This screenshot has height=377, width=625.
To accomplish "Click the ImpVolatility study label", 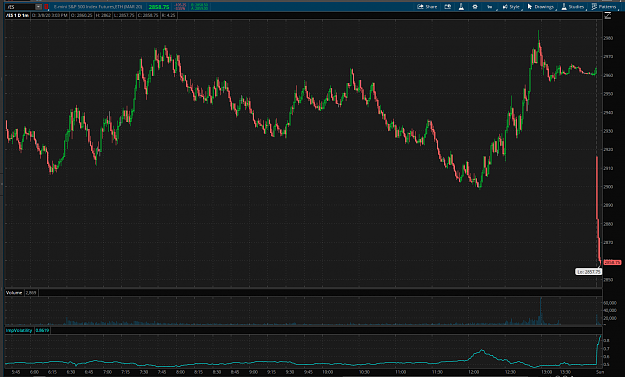I will point(19,330).
